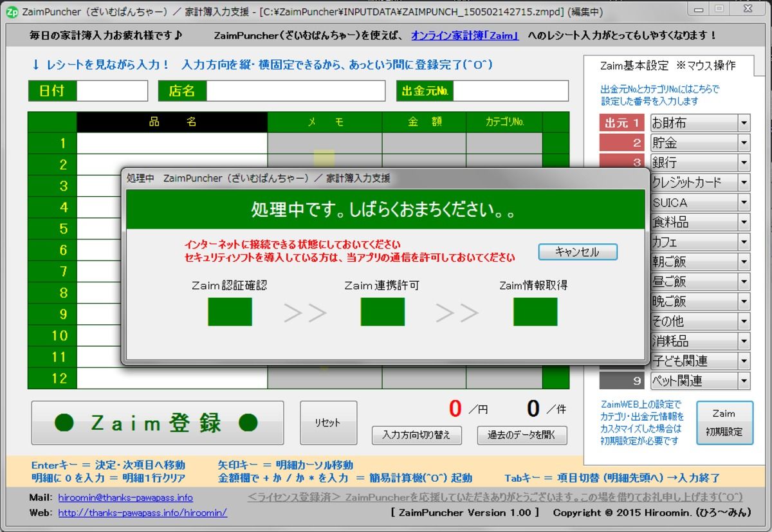Expand the 消耗品 dropdown
The image size is (772, 532).
pos(744,342)
